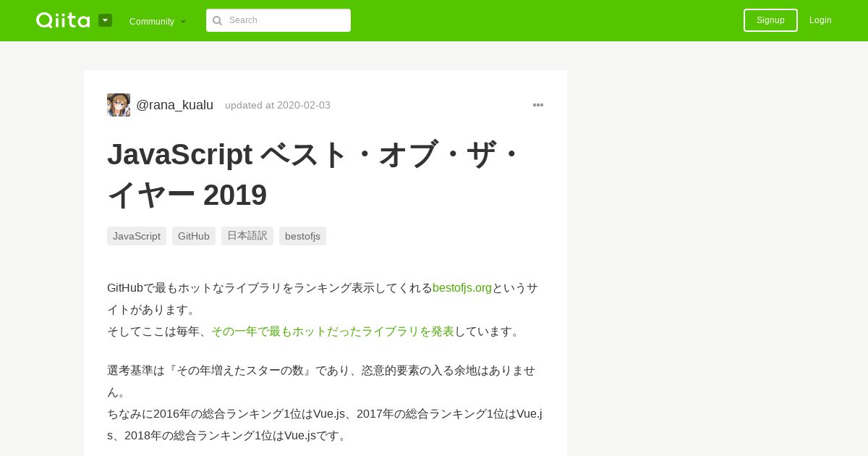The image size is (868, 456).
Task: Click the updated at 2020-02-03 text
Action: (278, 105)
